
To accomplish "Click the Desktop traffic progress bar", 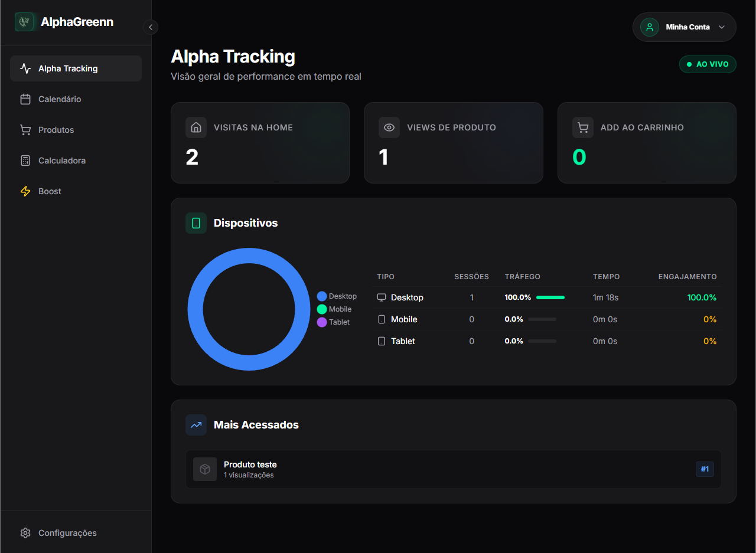I will pos(550,297).
